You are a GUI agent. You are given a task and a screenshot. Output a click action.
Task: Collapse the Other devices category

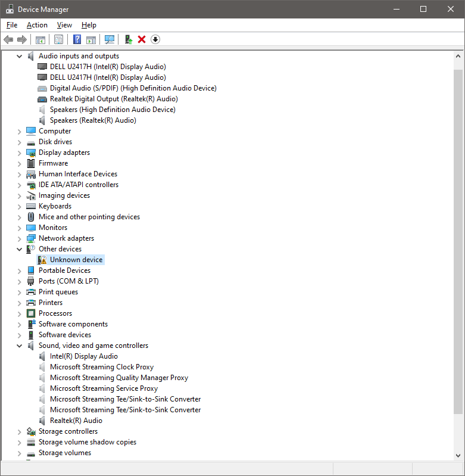pos(20,249)
